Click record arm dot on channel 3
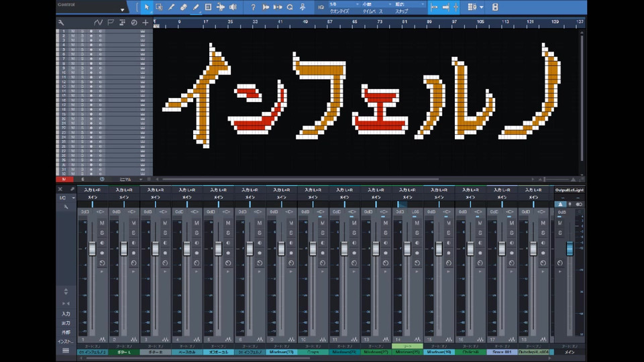The height and width of the screenshot is (362, 644). tap(165, 253)
